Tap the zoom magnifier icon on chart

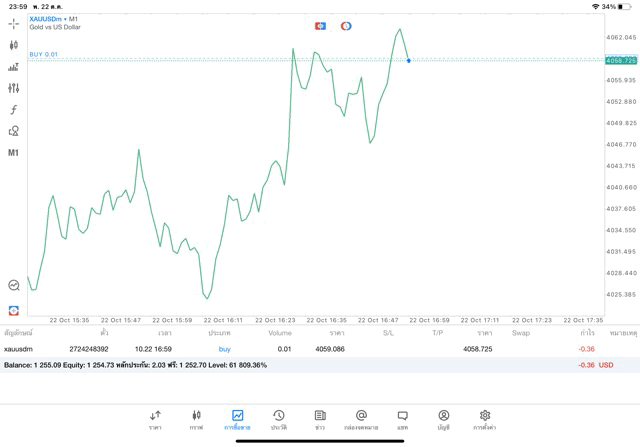click(13, 285)
